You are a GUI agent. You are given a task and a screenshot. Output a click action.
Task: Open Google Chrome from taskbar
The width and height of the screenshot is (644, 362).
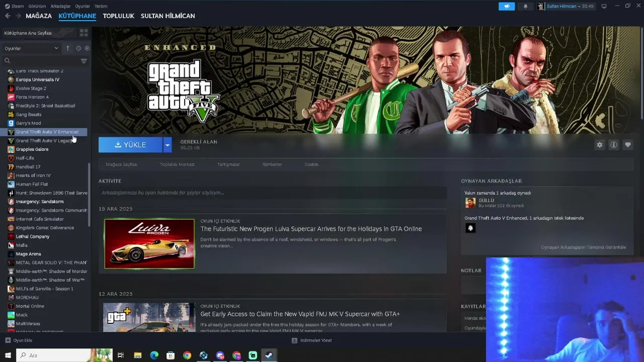(x=187, y=355)
